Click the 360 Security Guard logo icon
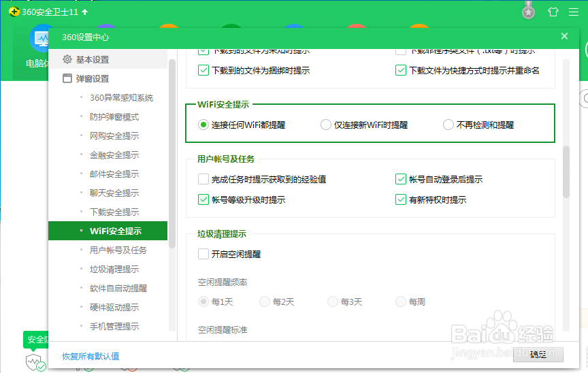Screen dimensions: 588x373 point(14,12)
